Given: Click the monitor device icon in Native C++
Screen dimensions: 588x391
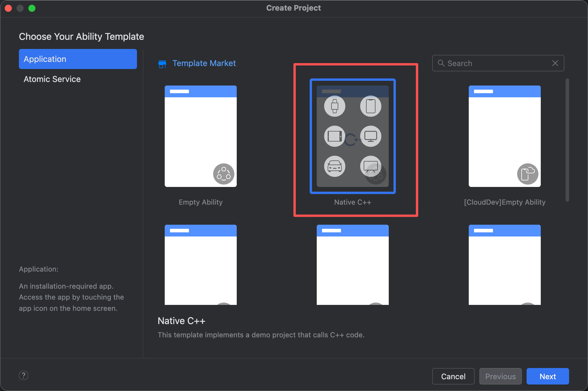Looking at the screenshot, I should (x=370, y=136).
